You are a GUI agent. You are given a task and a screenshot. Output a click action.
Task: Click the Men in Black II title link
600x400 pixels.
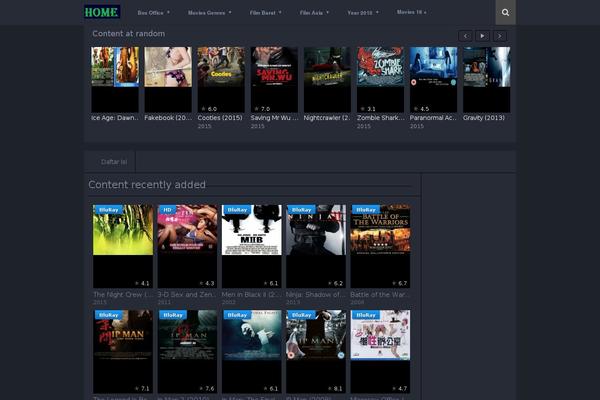coord(251,294)
